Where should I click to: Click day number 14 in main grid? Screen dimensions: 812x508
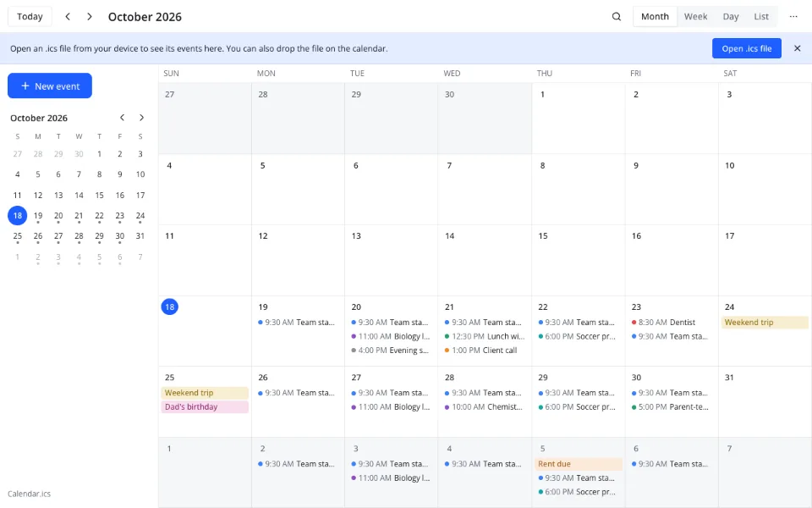click(x=449, y=236)
